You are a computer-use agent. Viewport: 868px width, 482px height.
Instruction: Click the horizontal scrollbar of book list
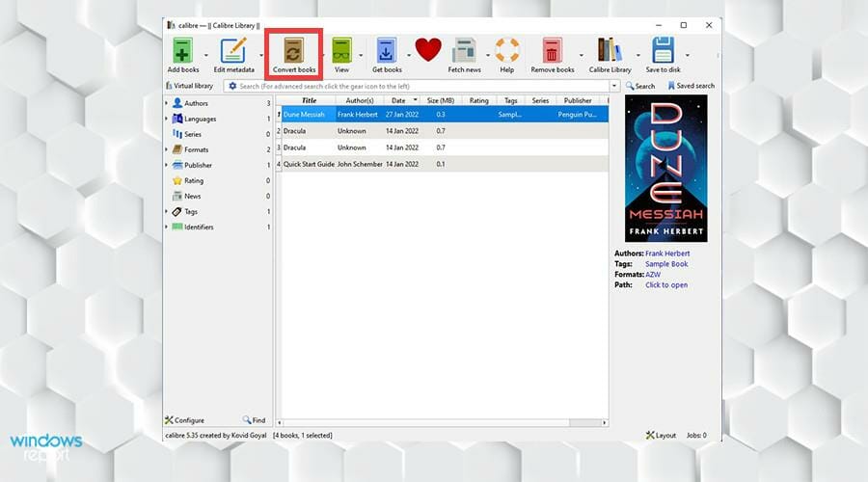[442, 423]
